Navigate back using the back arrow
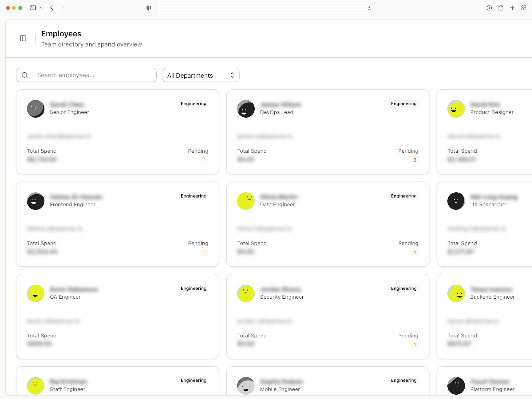Screen dimensions: 532x399 [52, 8]
